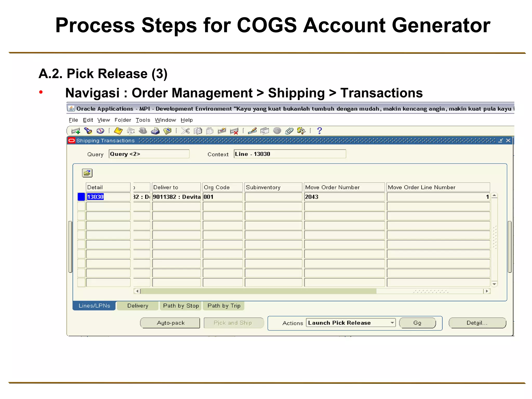
Task: Click the Subinventory column header
Action: [274, 187]
